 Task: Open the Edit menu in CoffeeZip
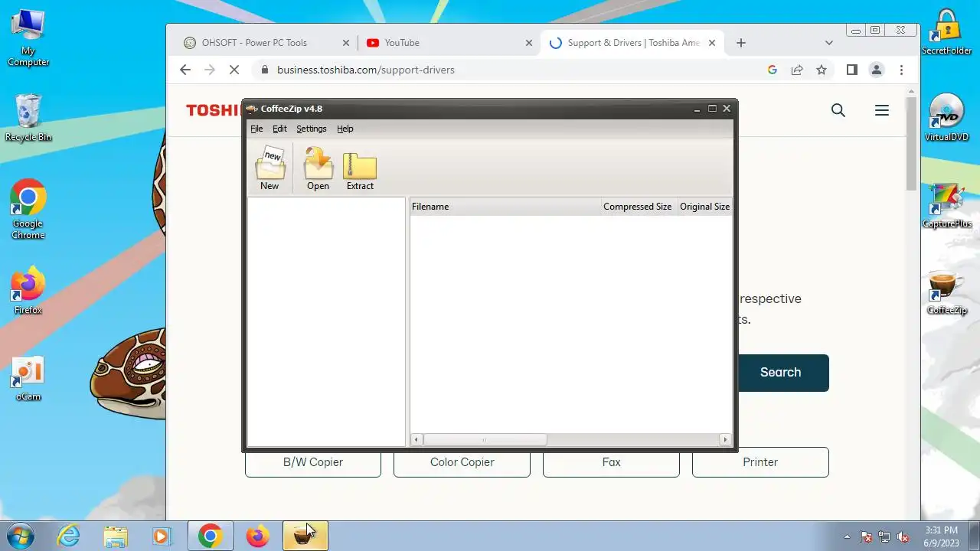(279, 129)
